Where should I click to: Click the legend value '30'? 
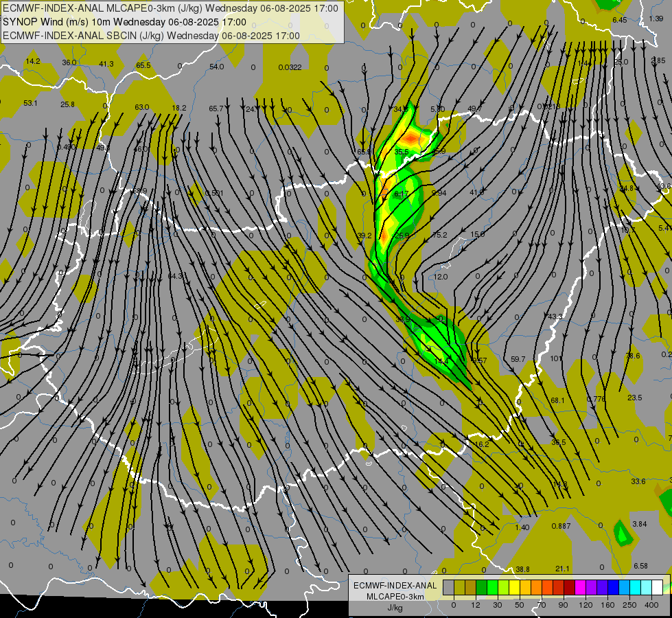[x=498, y=605]
